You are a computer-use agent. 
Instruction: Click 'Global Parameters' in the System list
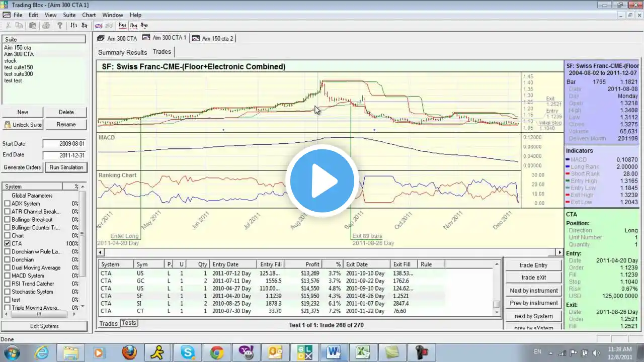32,196
